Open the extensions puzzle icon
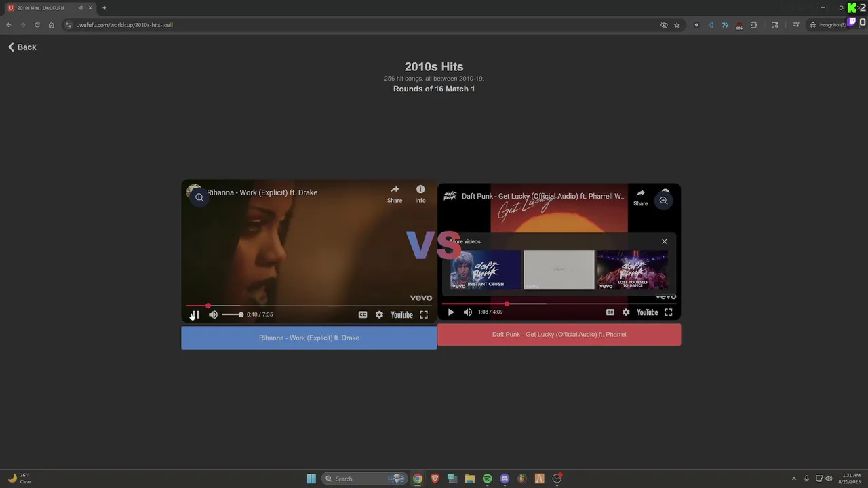This screenshot has height=488, width=868. point(753,25)
